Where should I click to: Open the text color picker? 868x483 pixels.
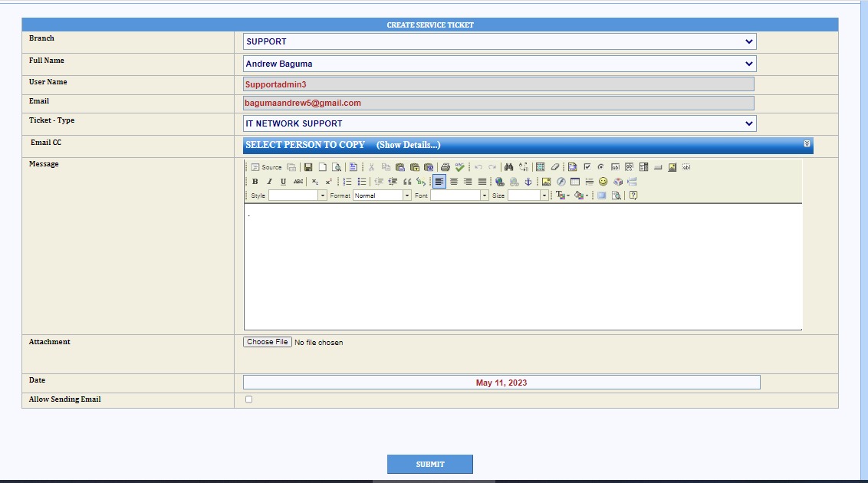click(x=562, y=195)
